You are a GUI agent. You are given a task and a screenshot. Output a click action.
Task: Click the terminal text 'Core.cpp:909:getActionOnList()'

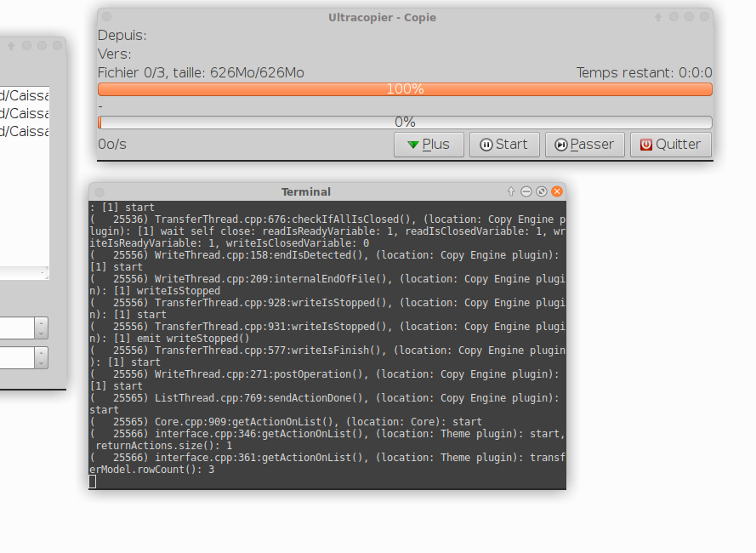pos(247,422)
